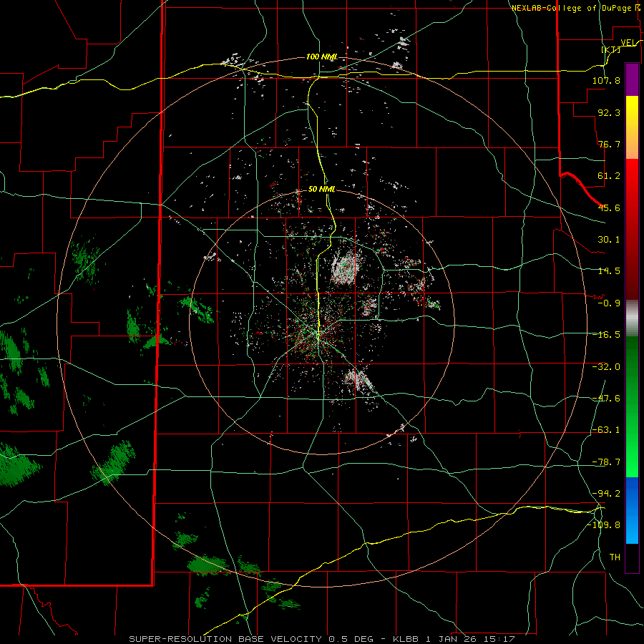Select the 30.1 legend value
The image size is (644, 644).
coord(609,240)
